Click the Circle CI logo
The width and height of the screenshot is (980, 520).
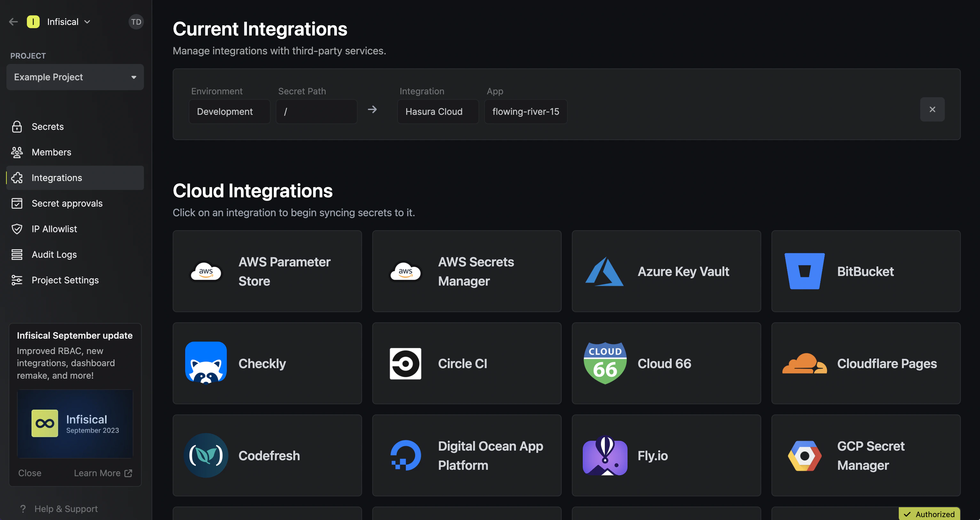[405, 363]
